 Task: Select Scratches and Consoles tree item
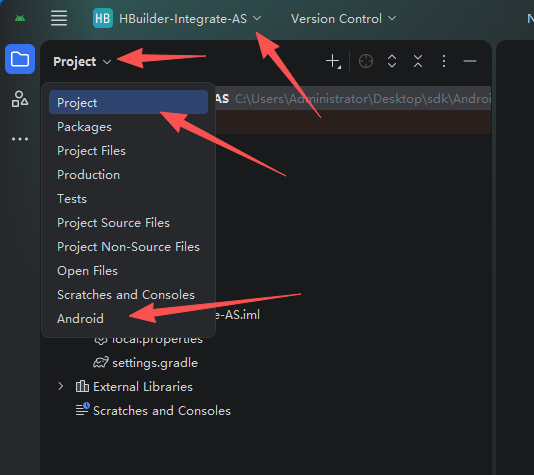(x=153, y=411)
